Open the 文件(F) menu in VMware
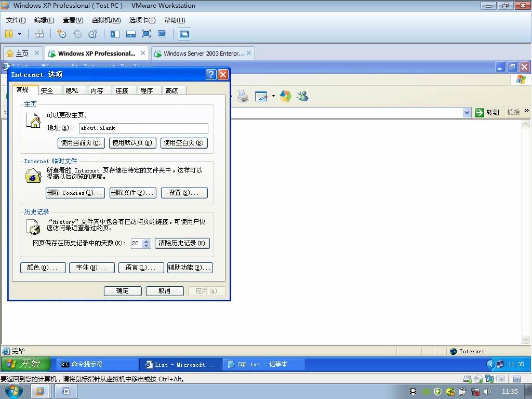 point(16,20)
